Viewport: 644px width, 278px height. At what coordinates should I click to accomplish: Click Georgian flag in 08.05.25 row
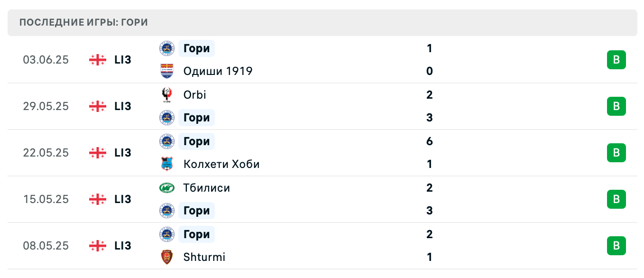coord(98,246)
